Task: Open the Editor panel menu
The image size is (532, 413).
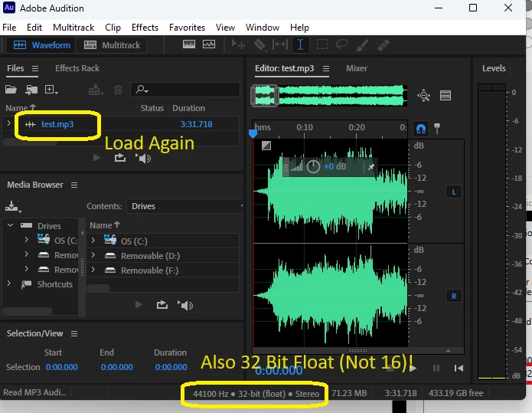Action: [x=326, y=69]
